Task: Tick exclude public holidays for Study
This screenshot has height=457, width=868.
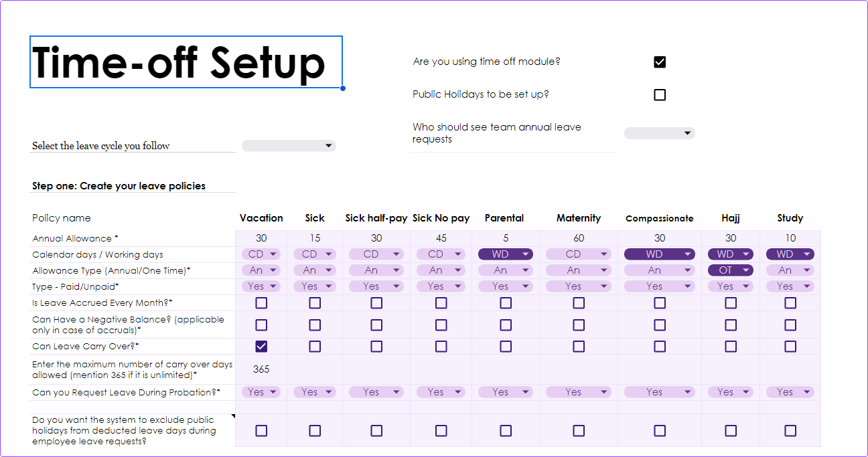Action: [790, 431]
